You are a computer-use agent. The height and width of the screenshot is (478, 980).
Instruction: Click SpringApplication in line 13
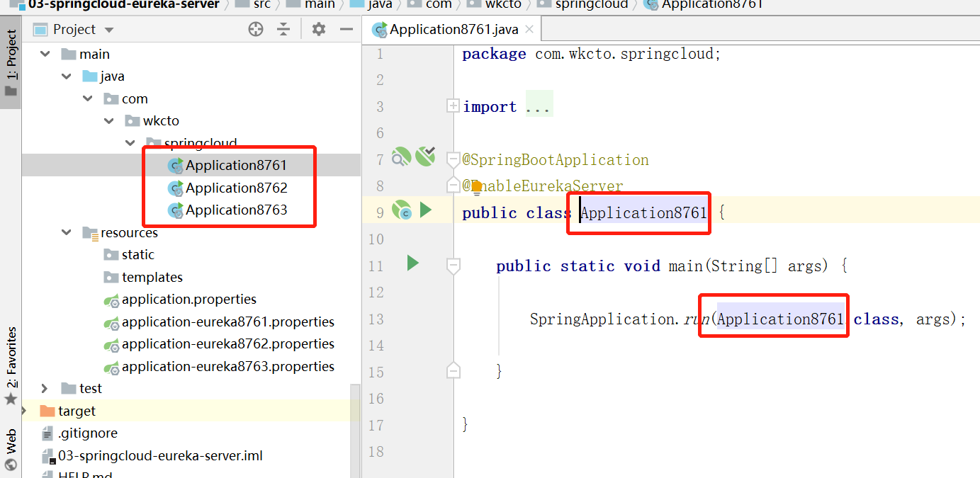click(601, 319)
